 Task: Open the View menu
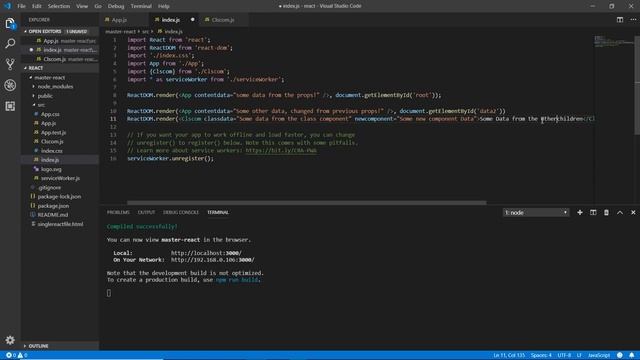82,6
